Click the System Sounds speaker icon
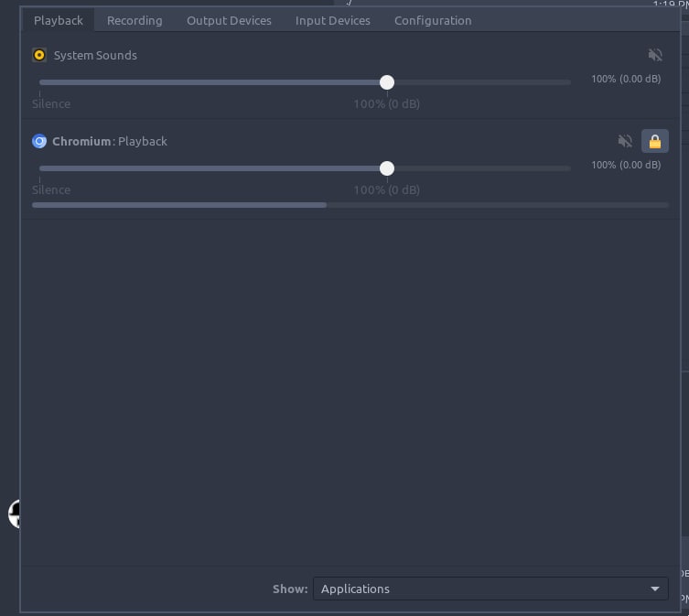689x616 pixels. (x=39, y=55)
